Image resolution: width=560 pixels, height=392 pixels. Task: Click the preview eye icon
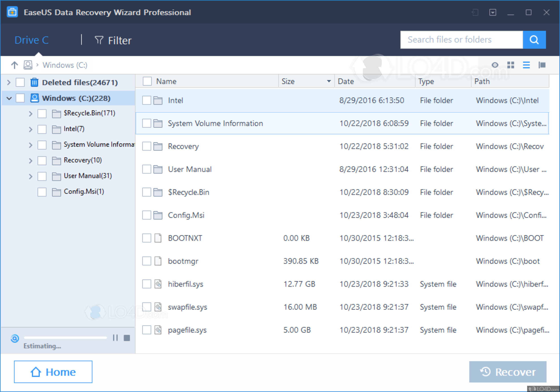click(x=495, y=65)
